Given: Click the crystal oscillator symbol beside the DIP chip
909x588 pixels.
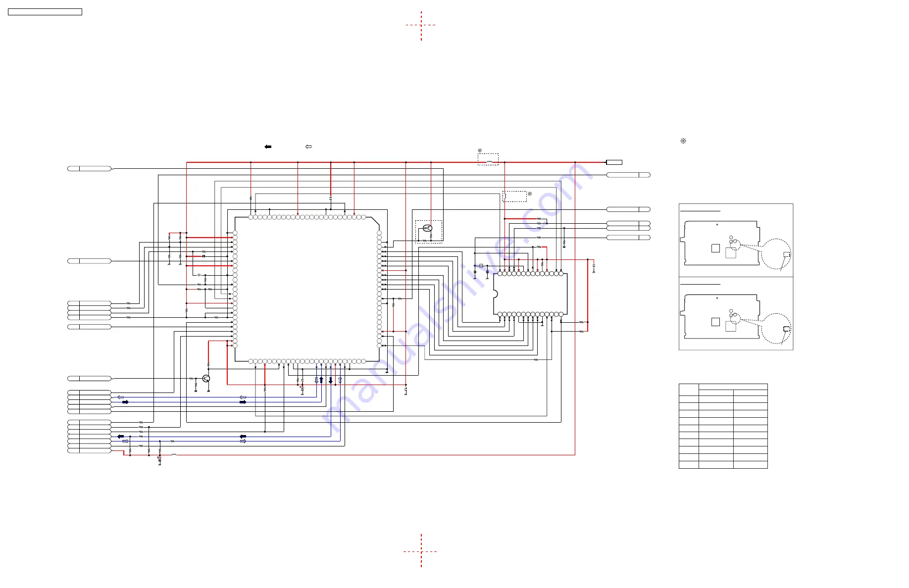Looking at the screenshot, I should click(x=481, y=266).
